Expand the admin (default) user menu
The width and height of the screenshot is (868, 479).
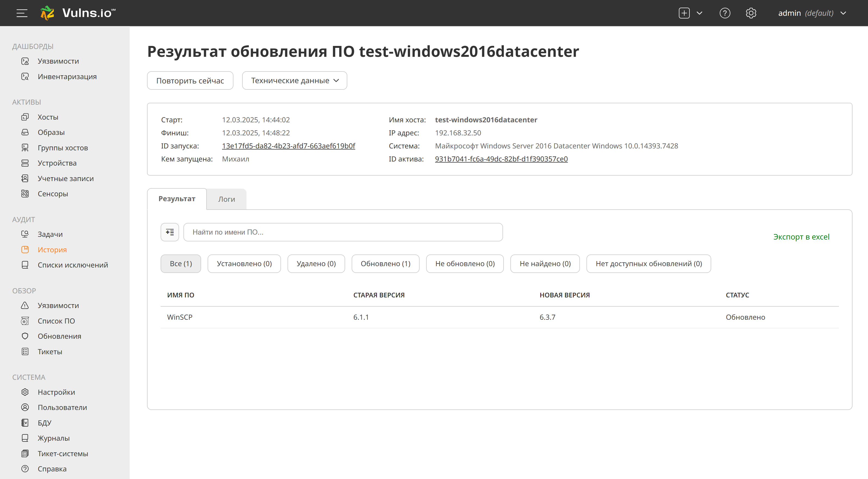(812, 13)
